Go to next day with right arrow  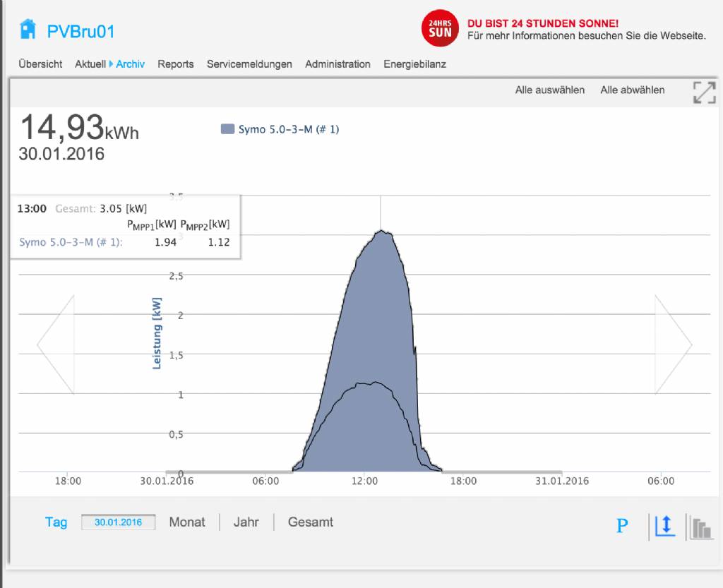[x=673, y=344]
